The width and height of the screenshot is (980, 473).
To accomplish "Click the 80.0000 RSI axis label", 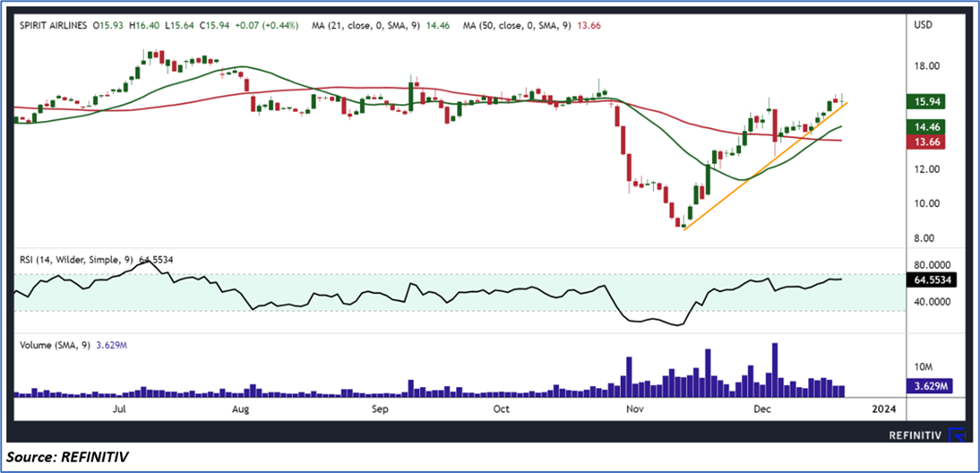I will pos(933,264).
